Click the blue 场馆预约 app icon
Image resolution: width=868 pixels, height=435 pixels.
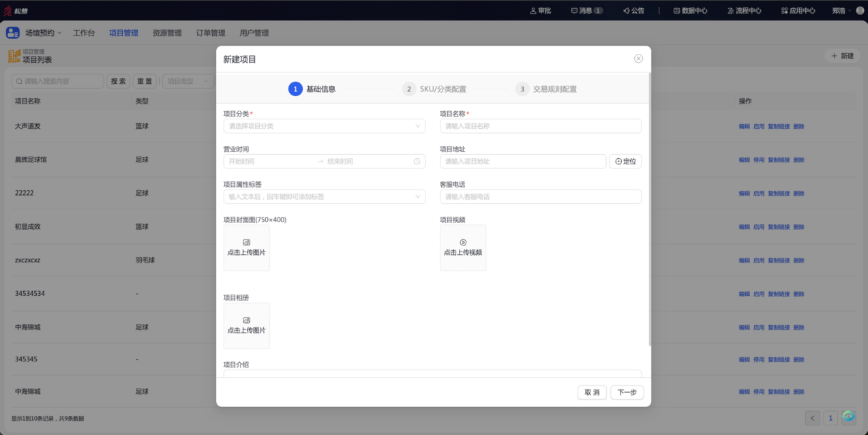point(13,33)
